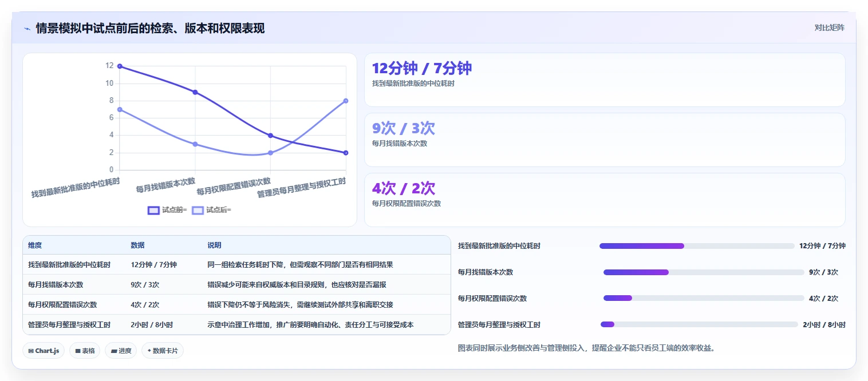This screenshot has width=868, height=381.
Task: Click progress bar for 管理员每月整理与授权工时
Action: pyautogui.click(x=699, y=324)
